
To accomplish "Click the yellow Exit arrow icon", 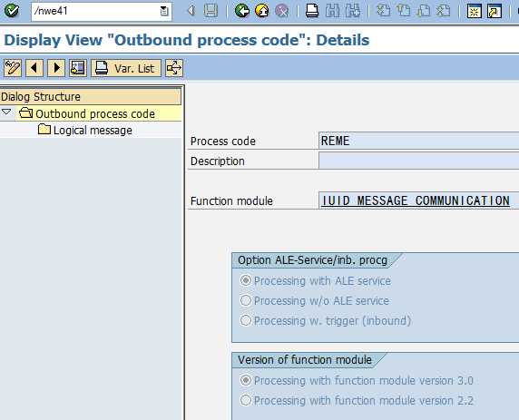I will coord(262,11).
